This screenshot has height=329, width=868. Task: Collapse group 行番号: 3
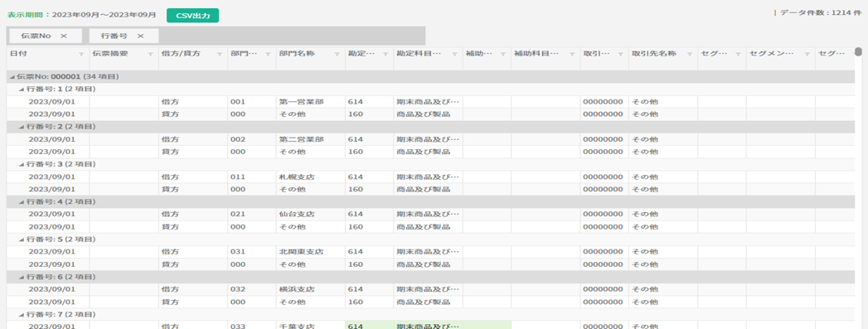[x=22, y=164]
